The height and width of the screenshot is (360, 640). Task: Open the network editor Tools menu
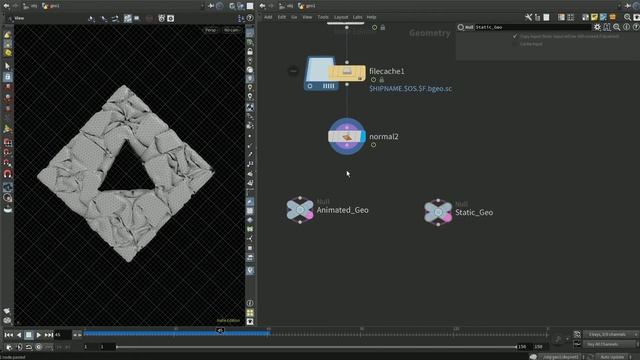pyautogui.click(x=323, y=17)
